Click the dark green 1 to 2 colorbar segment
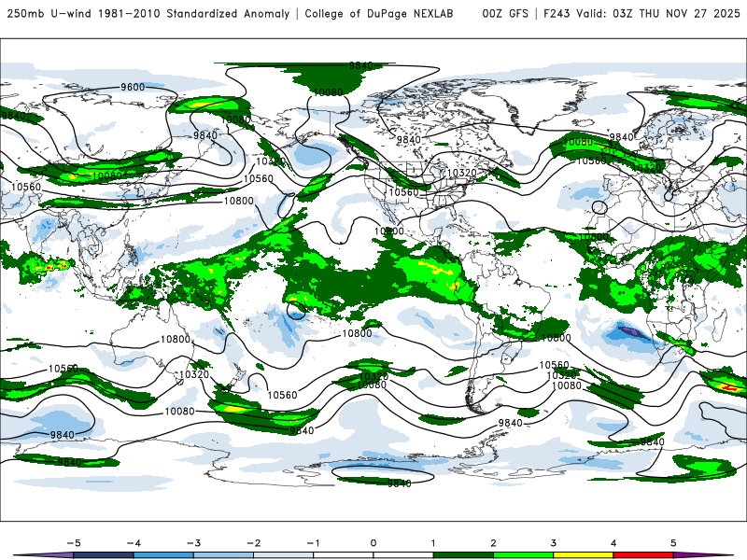 pos(463,555)
